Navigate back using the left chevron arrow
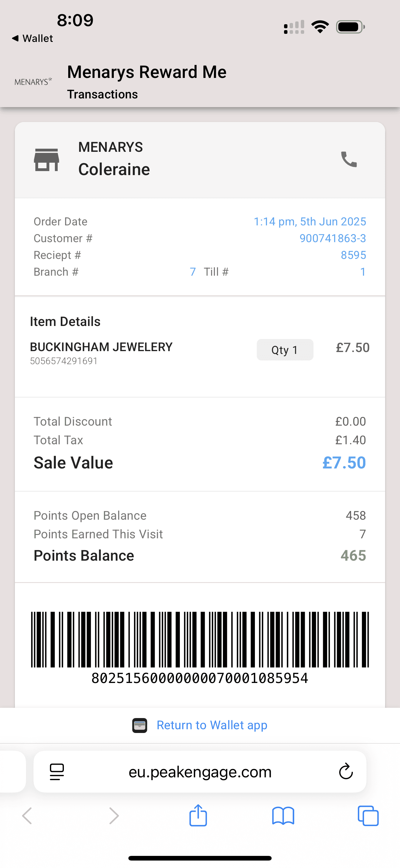400x868 pixels. pos(27,816)
